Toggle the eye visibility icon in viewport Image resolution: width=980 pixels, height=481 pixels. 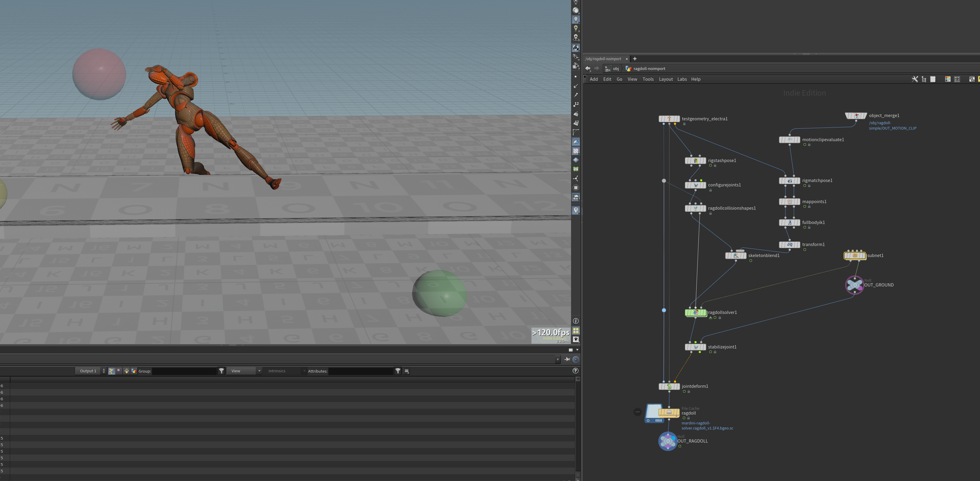576,340
